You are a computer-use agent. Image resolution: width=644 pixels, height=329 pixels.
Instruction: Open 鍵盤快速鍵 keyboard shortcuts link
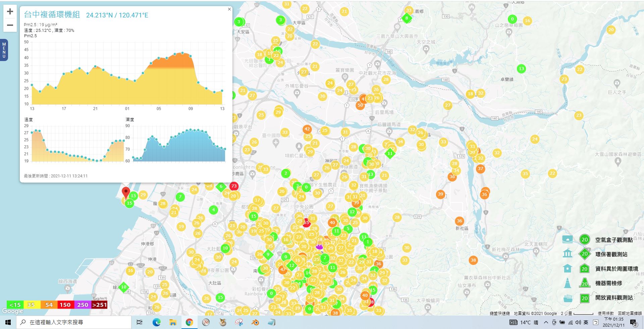click(x=500, y=313)
